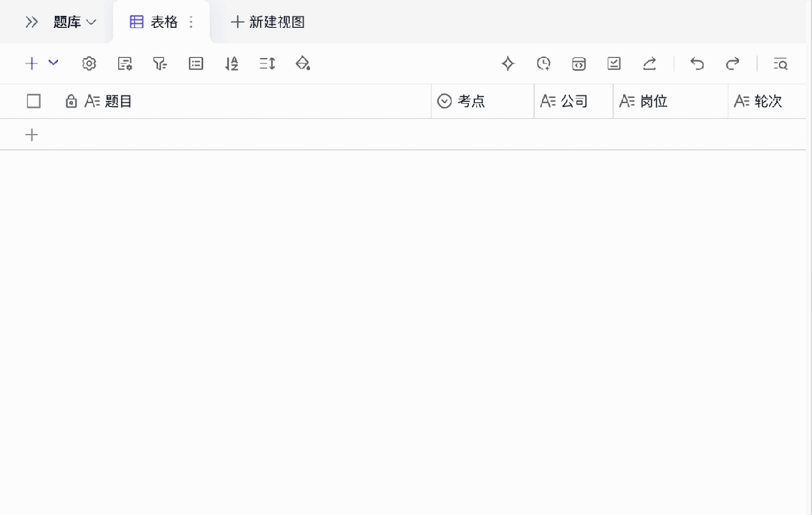
Task: Open field configuration icon
Action: pyautogui.click(x=125, y=63)
